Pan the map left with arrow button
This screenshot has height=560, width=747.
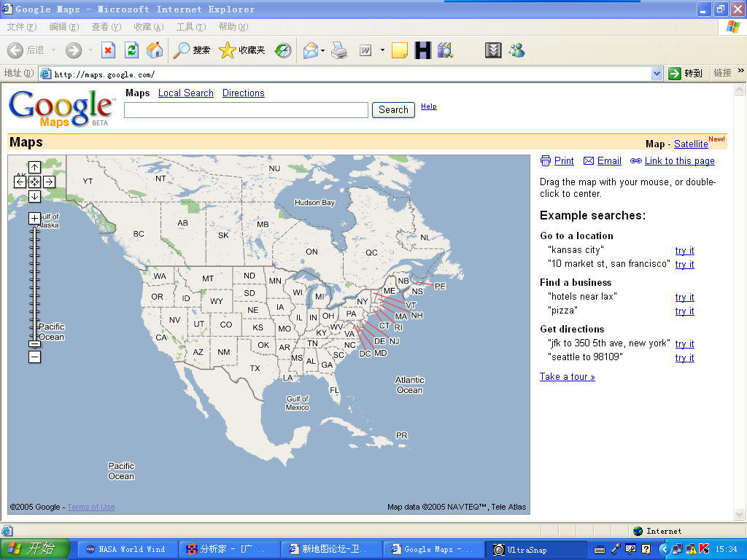20,182
